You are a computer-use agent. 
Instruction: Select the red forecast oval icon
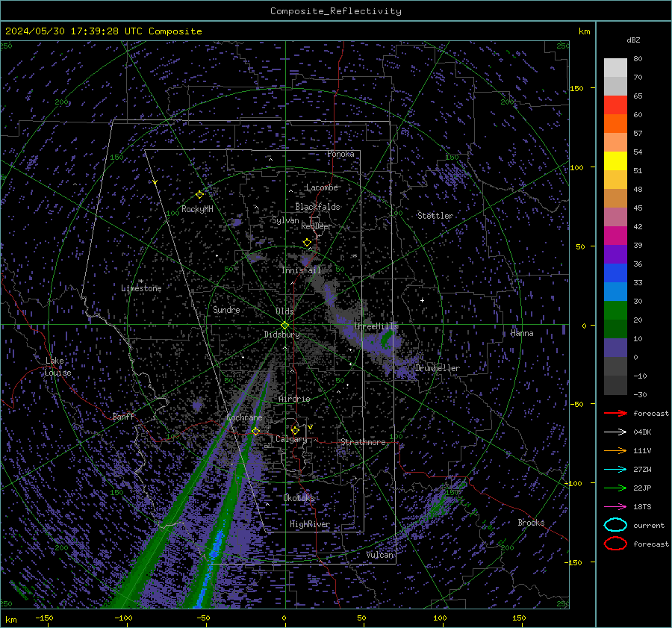click(x=615, y=544)
